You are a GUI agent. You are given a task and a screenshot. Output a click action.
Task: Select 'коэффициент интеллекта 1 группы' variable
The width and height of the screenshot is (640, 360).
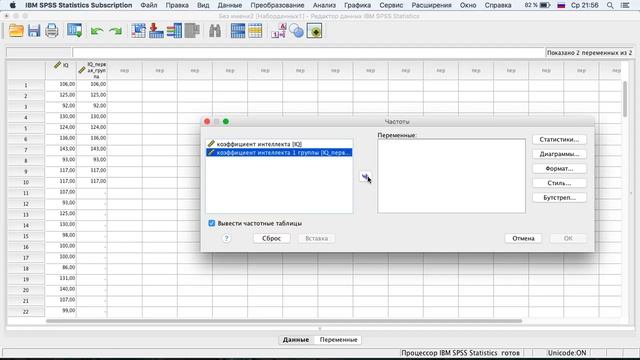(x=279, y=153)
